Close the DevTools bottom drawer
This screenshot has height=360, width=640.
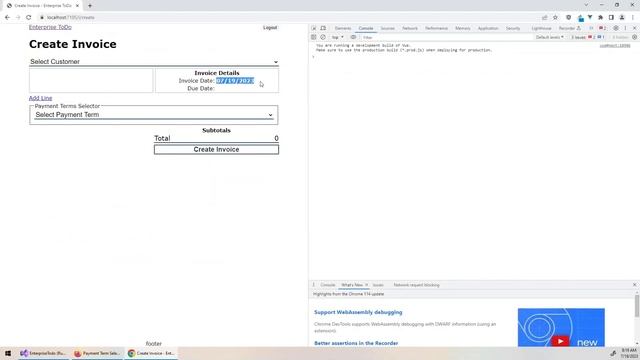tap(634, 285)
